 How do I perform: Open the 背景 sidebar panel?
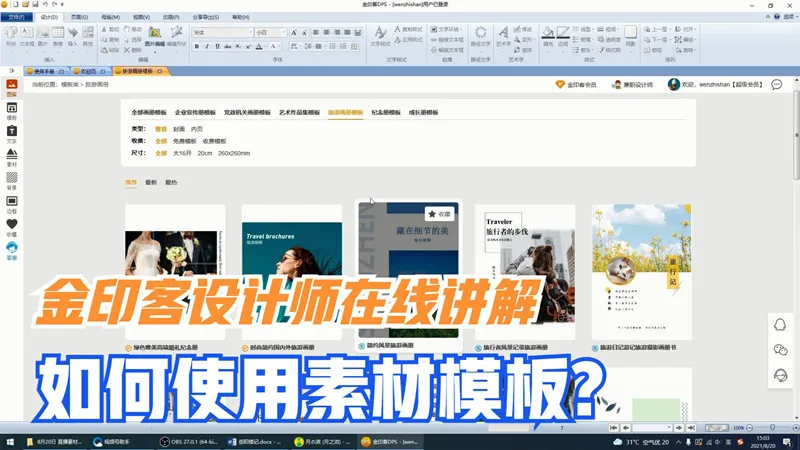point(12,181)
